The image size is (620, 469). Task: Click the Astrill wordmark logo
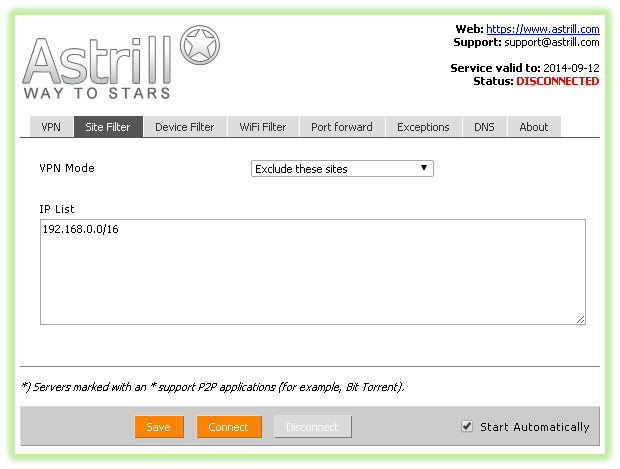(x=97, y=61)
